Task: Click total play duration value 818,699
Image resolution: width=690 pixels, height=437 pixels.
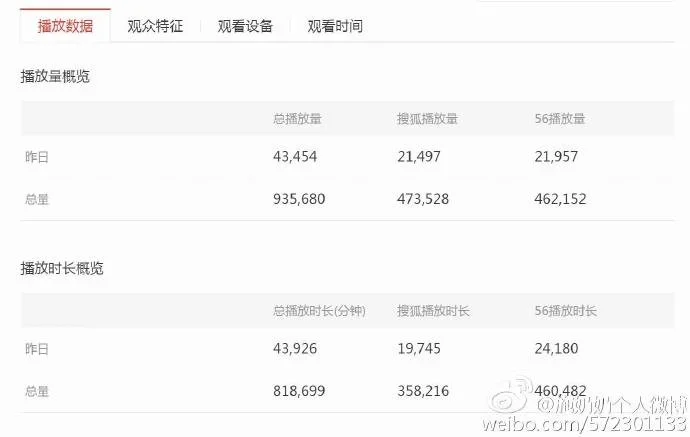Action: click(x=299, y=391)
